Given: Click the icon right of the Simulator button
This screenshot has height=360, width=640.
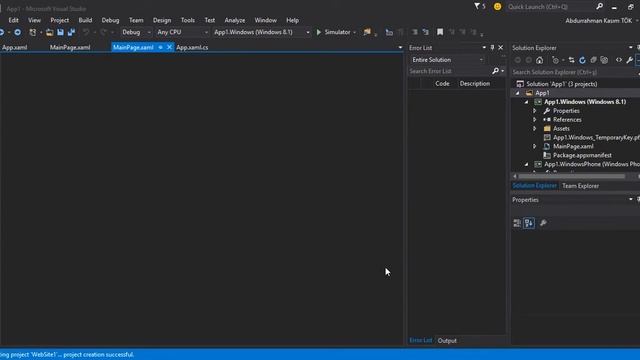Looking at the screenshot, I should coord(367,32).
